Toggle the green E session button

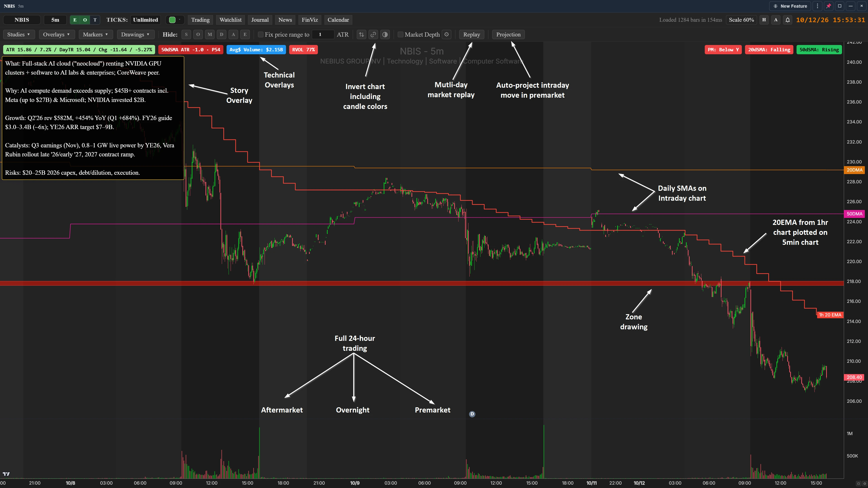coord(75,20)
